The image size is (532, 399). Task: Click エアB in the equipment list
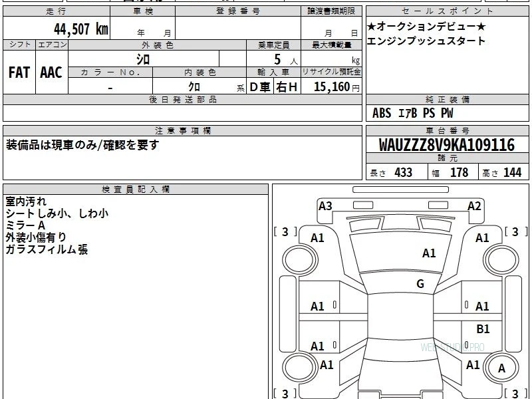click(x=408, y=113)
